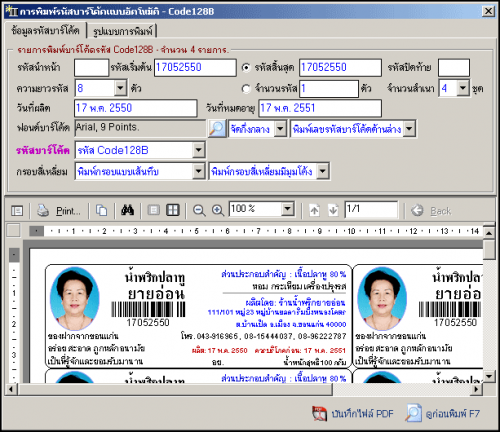Click the window title bar app icon

pos(12,11)
